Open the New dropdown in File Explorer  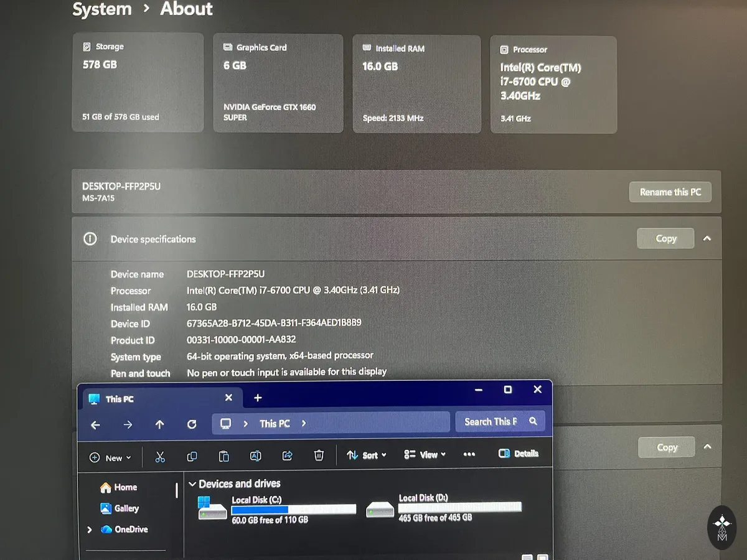tap(110, 458)
